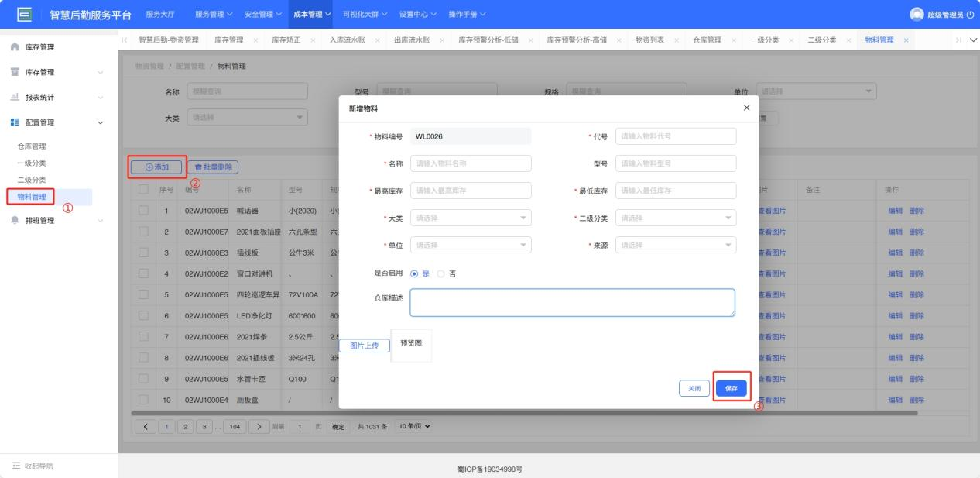The height and width of the screenshot is (478, 980).
Task: Check the checkbox for row 3 插线板
Action: (x=143, y=253)
